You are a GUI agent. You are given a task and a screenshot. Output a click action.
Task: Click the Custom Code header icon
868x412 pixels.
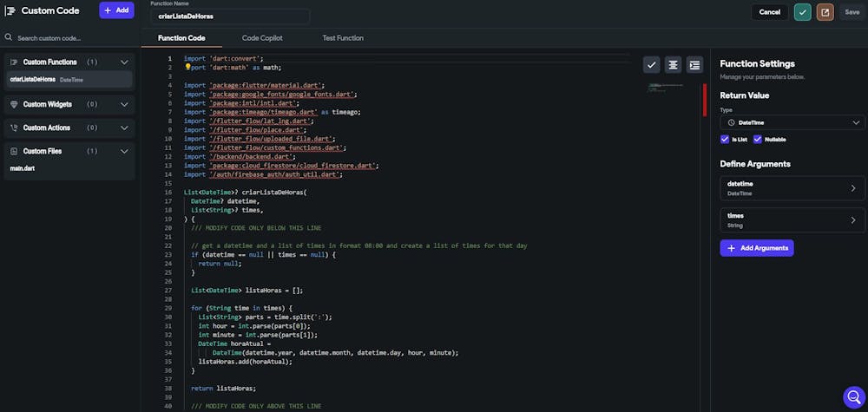[10, 11]
